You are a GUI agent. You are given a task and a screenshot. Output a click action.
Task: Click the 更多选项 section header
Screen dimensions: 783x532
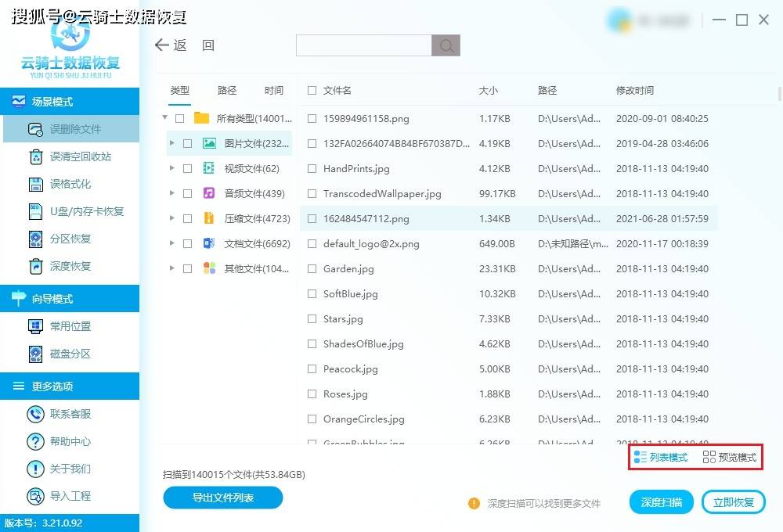click(70, 386)
